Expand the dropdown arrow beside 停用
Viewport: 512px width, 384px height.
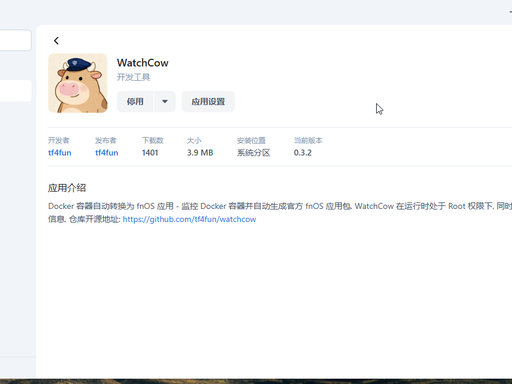(165, 101)
